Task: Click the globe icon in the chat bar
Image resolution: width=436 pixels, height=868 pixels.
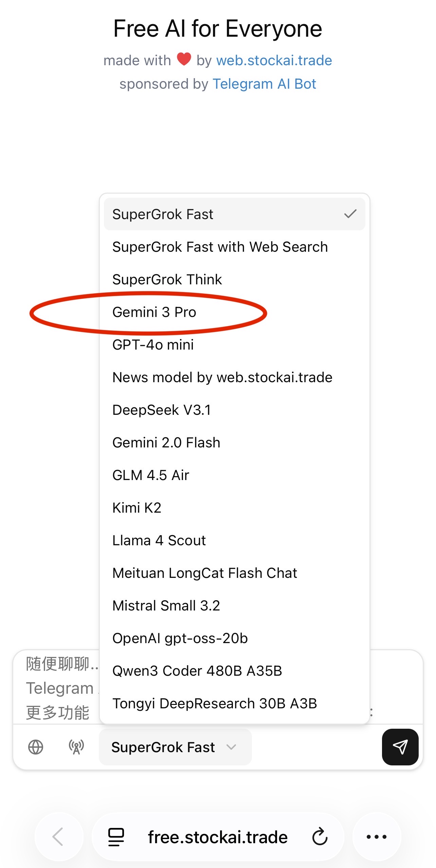Action: pos(36,747)
